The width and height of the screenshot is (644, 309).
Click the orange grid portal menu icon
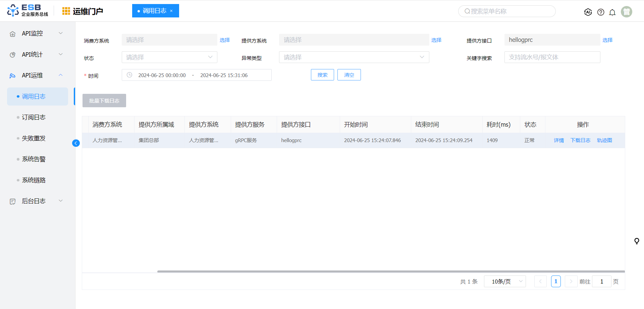(x=66, y=11)
